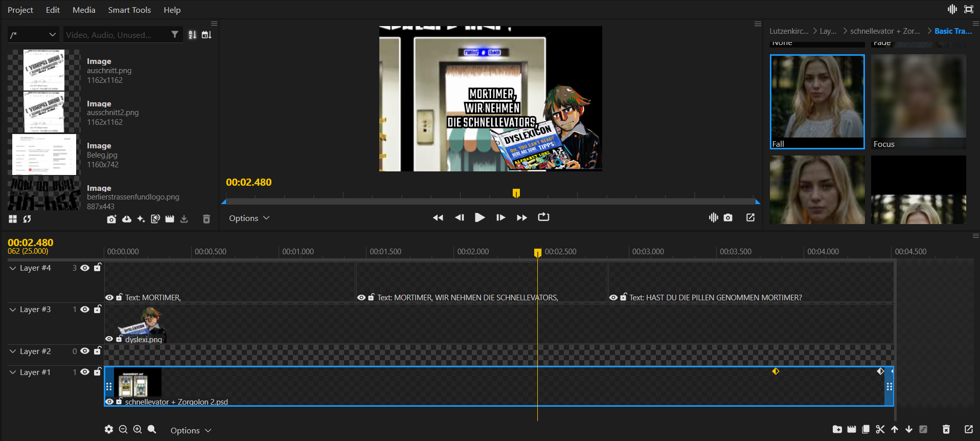Zoom in the timeline
980x441 pixels.
[x=138, y=429]
